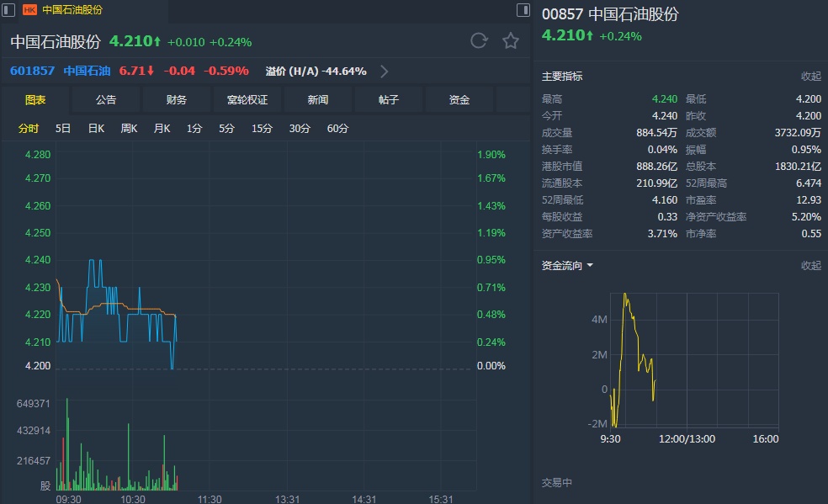Add stock to favorites with star
Image resolution: width=828 pixels, height=504 pixels.
[511, 40]
